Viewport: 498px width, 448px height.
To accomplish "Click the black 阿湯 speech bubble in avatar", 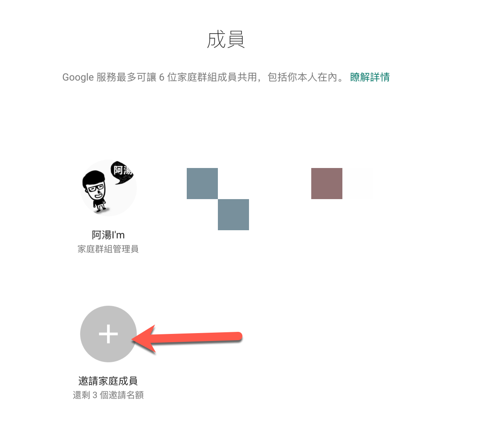I will point(123,172).
